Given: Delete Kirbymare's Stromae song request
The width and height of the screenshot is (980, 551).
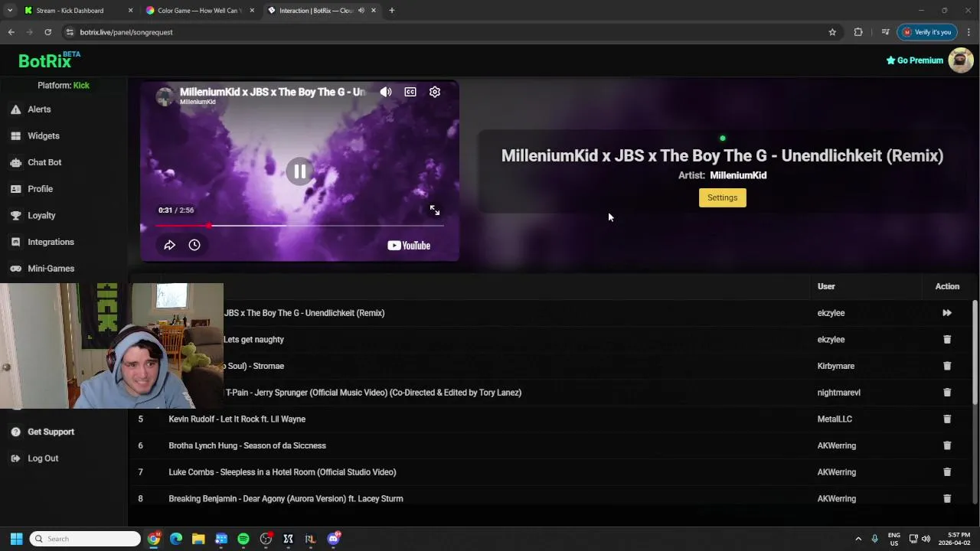Looking at the screenshot, I should (947, 366).
